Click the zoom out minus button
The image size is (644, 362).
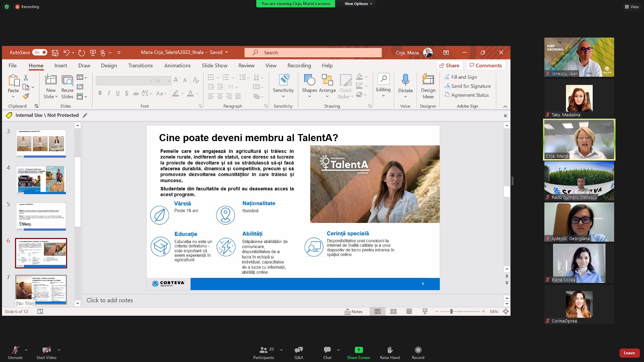[437, 312]
